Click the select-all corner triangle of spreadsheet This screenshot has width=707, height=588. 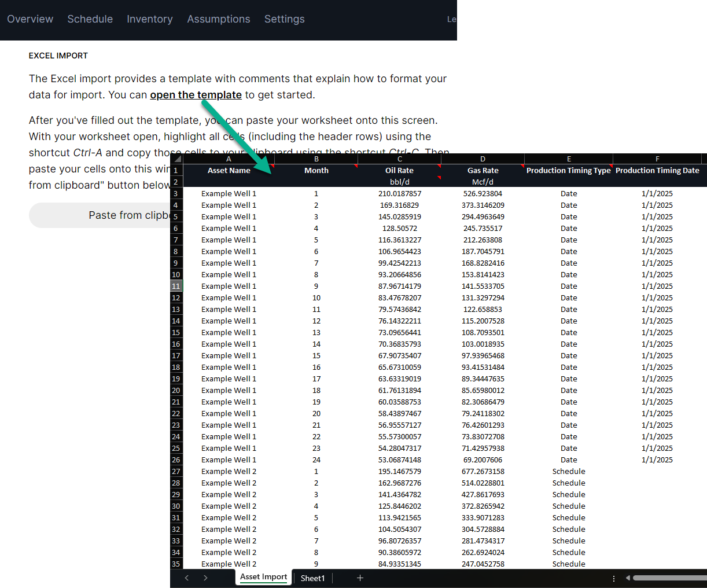click(177, 159)
